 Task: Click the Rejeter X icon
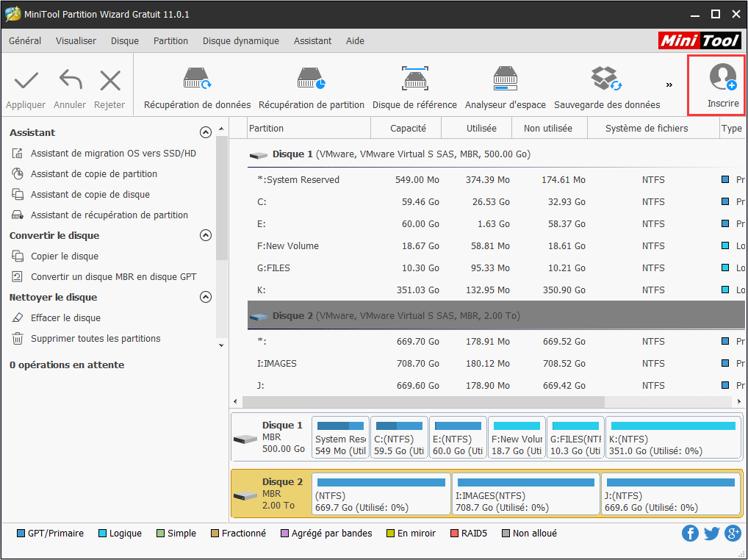109,81
